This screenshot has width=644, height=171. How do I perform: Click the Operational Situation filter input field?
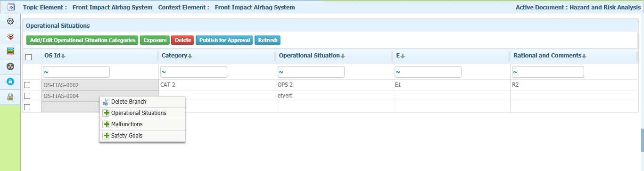pos(311,72)
